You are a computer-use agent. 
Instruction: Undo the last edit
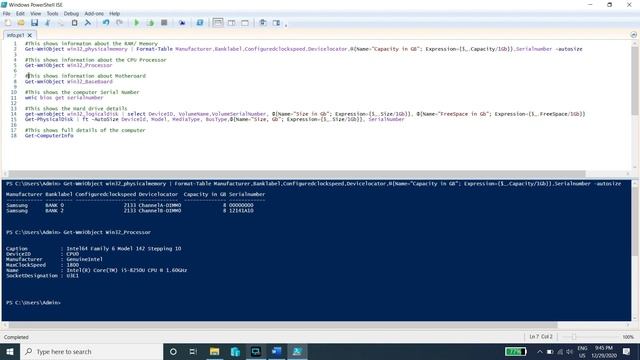(x=106, y=23)
